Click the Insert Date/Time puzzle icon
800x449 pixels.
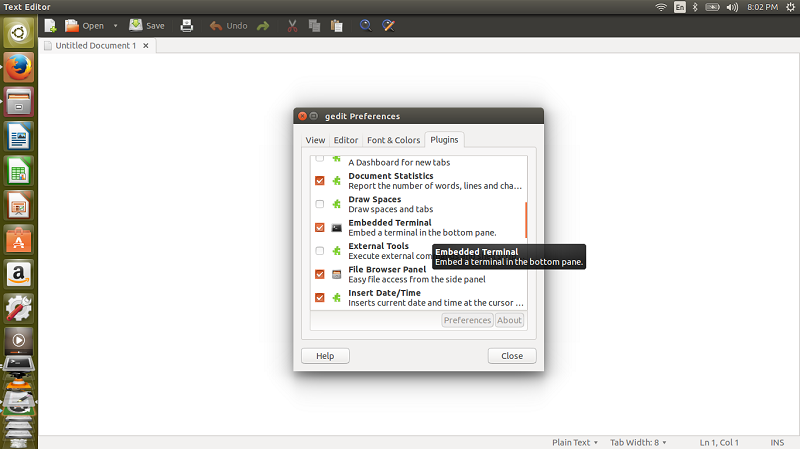pos(337,297)
